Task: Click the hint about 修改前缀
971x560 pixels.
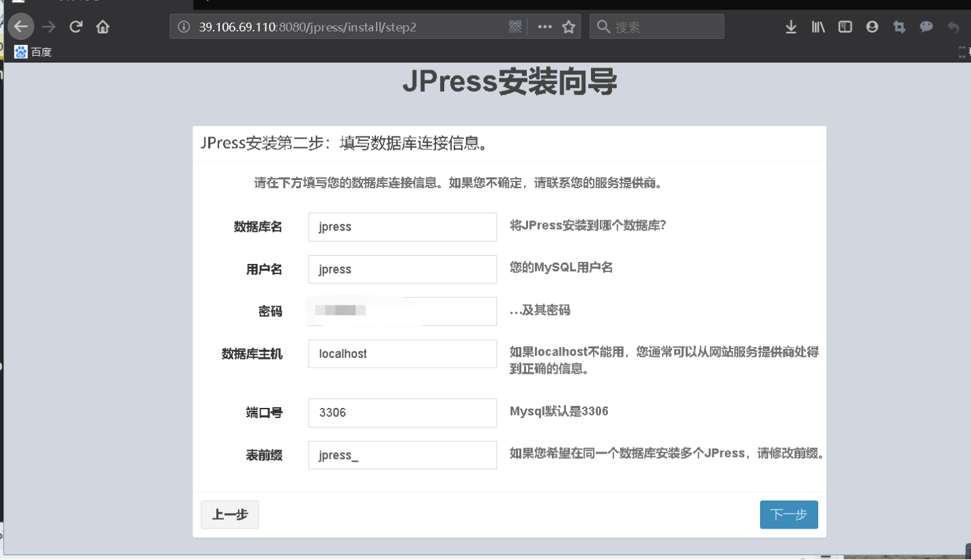Action: point(666,454)
